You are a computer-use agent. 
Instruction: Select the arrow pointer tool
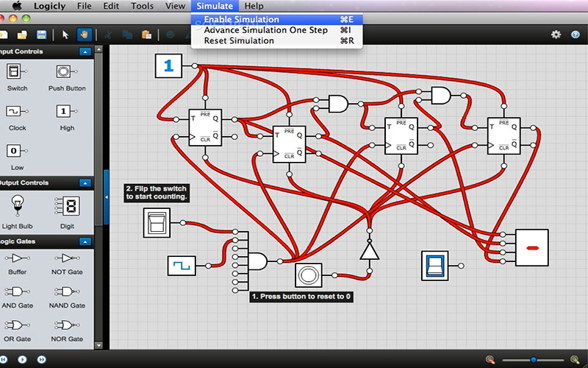click(65, 35)
